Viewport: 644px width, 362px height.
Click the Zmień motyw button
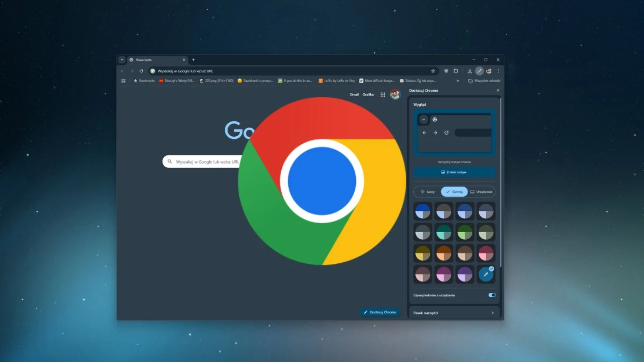click(454, 172)
